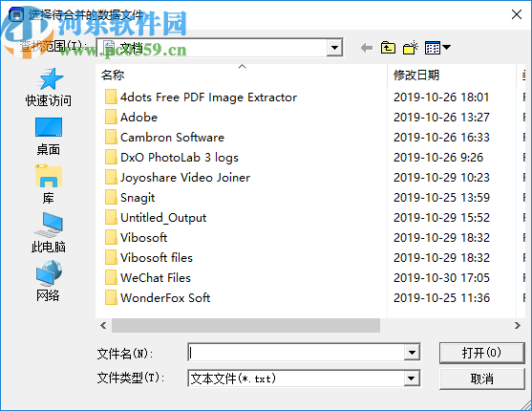Open 此电脑 in the sidebar
The image size is (532, 411).
click(48, 233)
